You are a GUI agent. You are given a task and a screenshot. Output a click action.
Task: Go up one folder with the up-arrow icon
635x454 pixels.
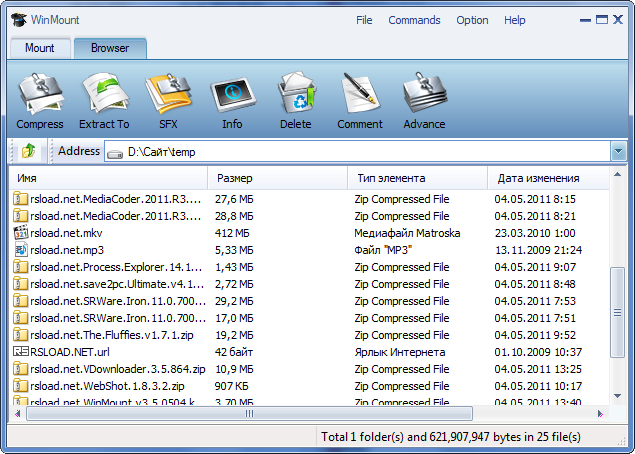pyautogui.click(x=29, y=151)
